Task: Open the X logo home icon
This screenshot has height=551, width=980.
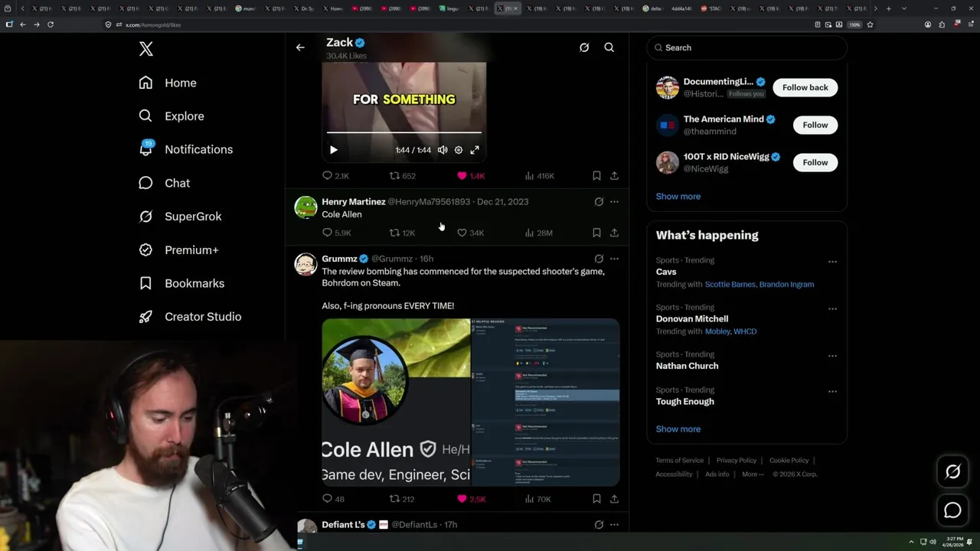Action: click(x=146, y=49)
